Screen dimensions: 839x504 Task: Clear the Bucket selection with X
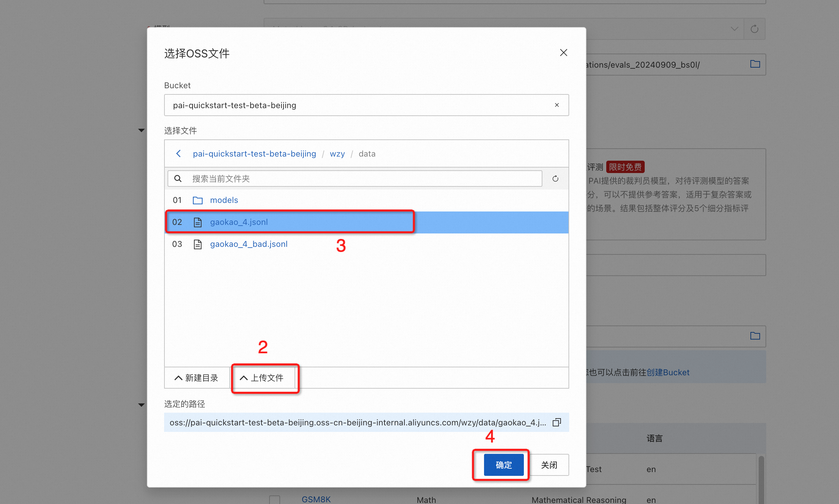tap(556, 105)
